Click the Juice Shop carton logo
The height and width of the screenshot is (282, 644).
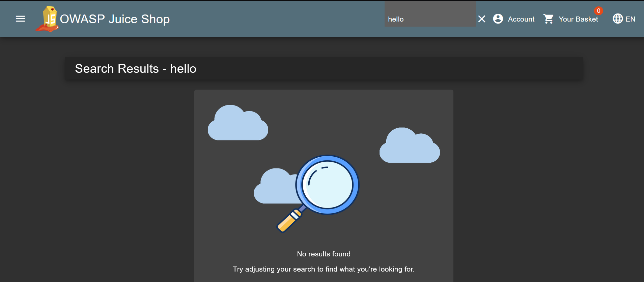[48, 19]
